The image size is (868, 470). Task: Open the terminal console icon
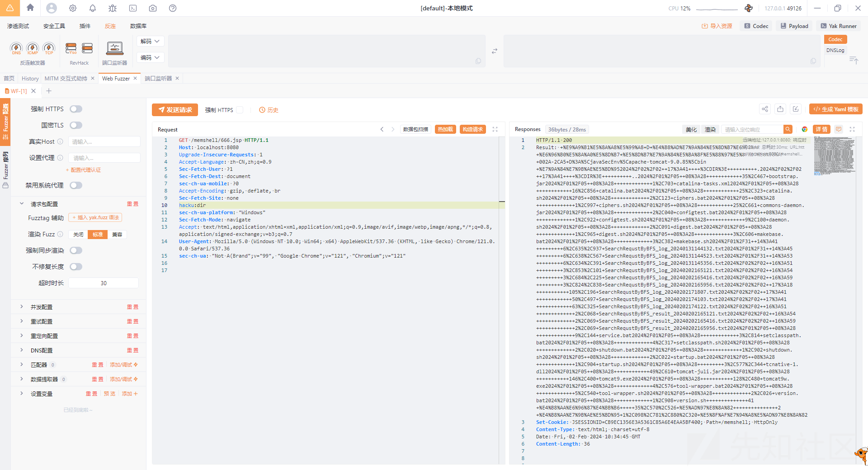(133, 8)
